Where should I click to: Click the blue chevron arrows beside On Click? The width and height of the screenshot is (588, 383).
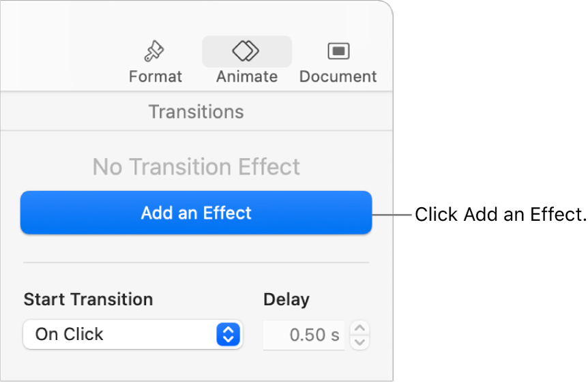click(229, 335)
